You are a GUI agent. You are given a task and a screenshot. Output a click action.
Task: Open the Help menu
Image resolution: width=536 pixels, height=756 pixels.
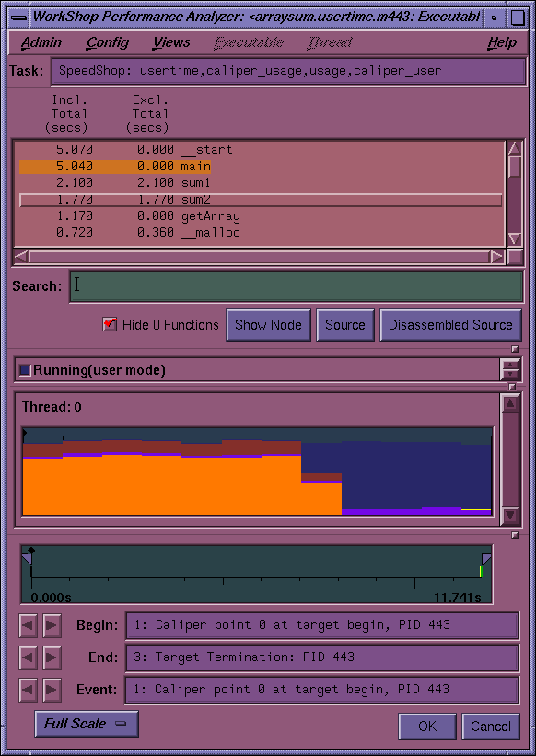pos(501,43)
